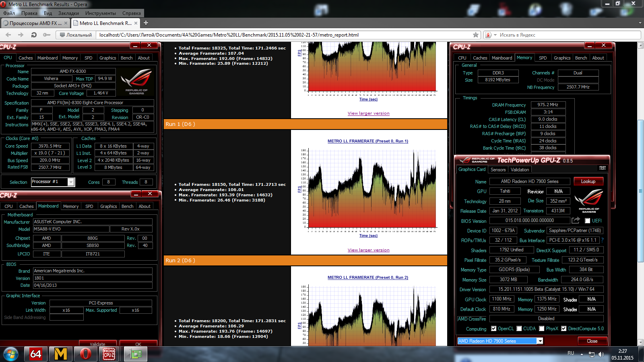The height and width of the screenshot is (362, 644).
Task: Click the page scrollbar up arrow
Action: pos(641,45)
